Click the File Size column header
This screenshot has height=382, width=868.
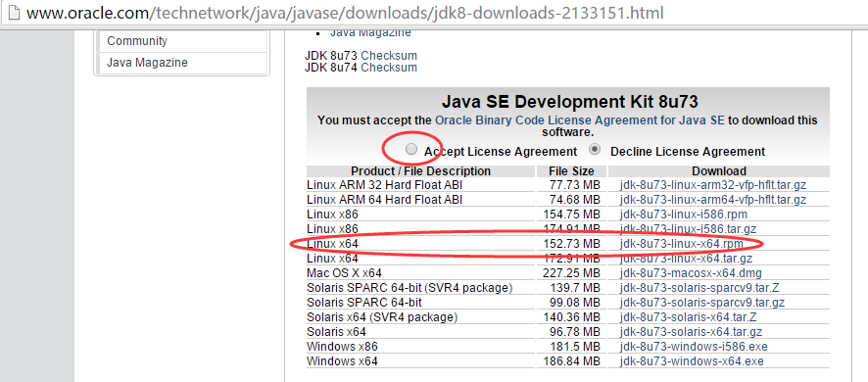pyautogui.click(x=571, y=171)
